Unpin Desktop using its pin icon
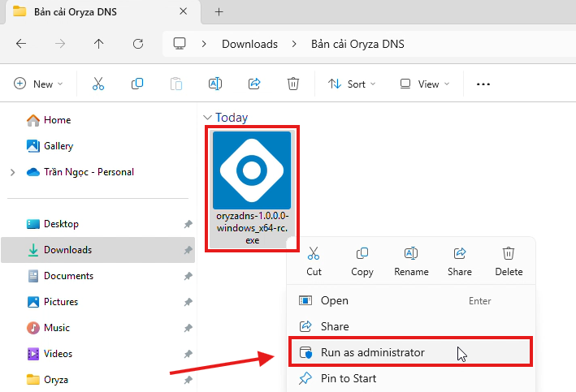 click(x=188, y=224)
